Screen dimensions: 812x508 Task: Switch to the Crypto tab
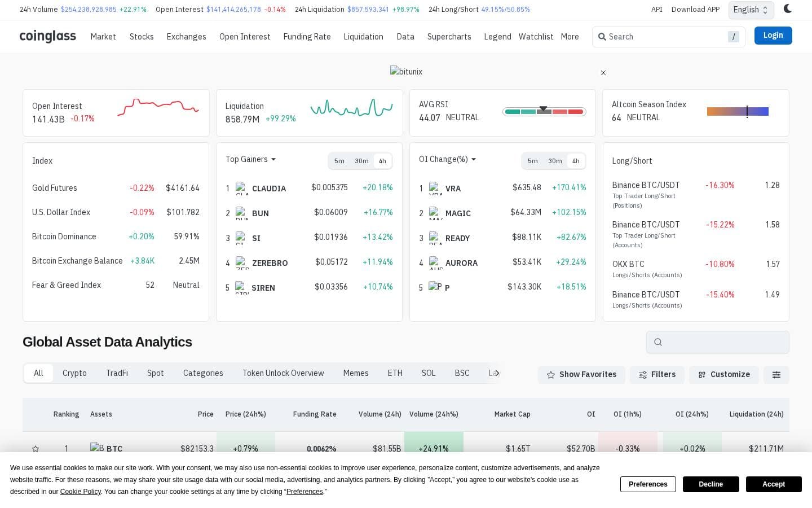pyautogui.click(x=74, y=373)
